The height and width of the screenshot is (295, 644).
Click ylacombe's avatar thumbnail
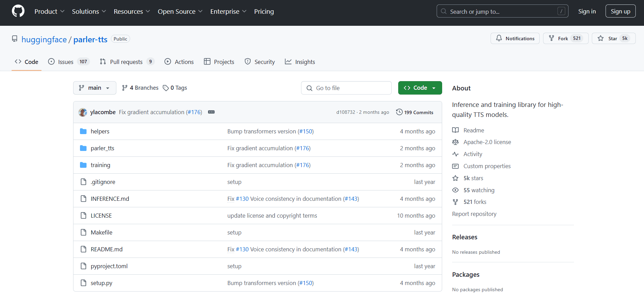(x=83, y=112)
